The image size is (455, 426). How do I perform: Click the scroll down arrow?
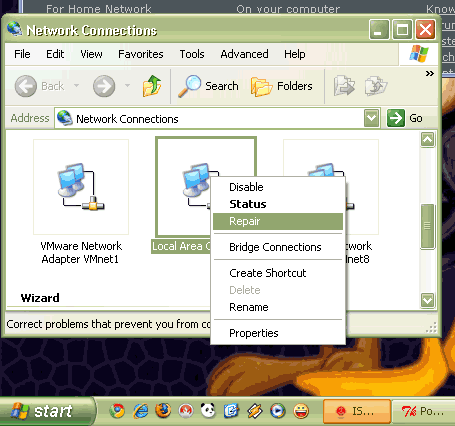(428, 300)
